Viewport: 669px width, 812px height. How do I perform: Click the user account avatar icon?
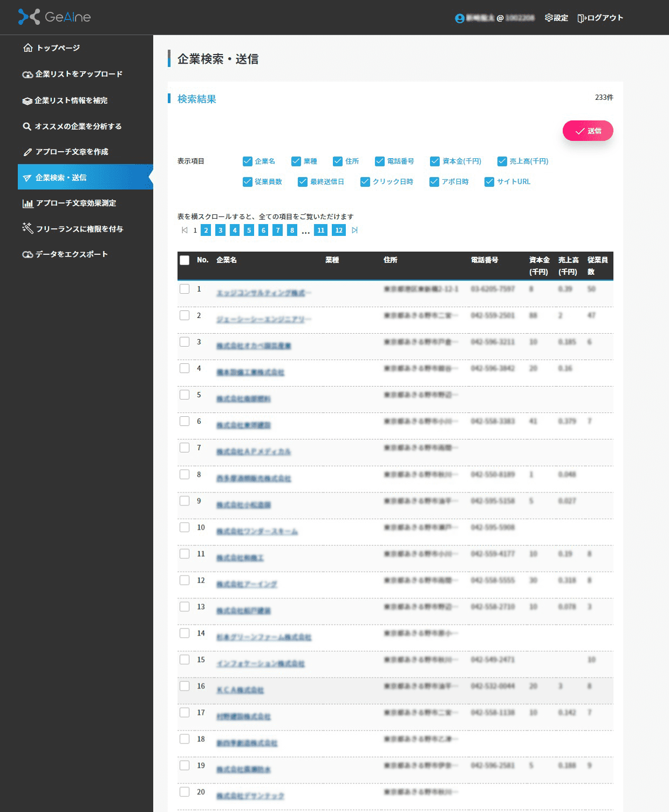[x=460, y=18]
